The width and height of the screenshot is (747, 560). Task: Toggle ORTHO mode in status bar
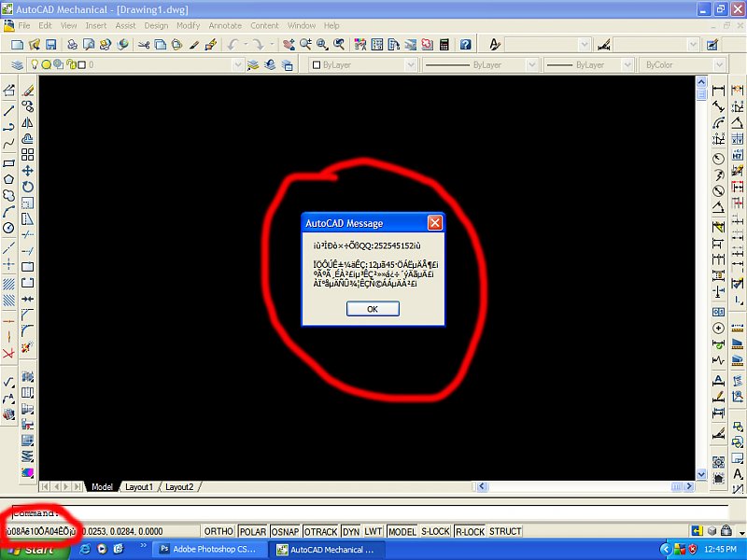tap(218, 531)
